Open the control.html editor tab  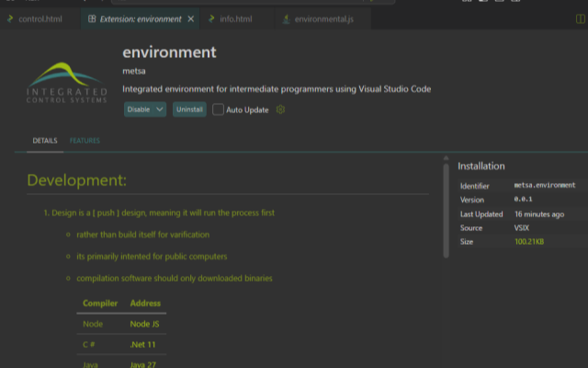coord(40,18)
